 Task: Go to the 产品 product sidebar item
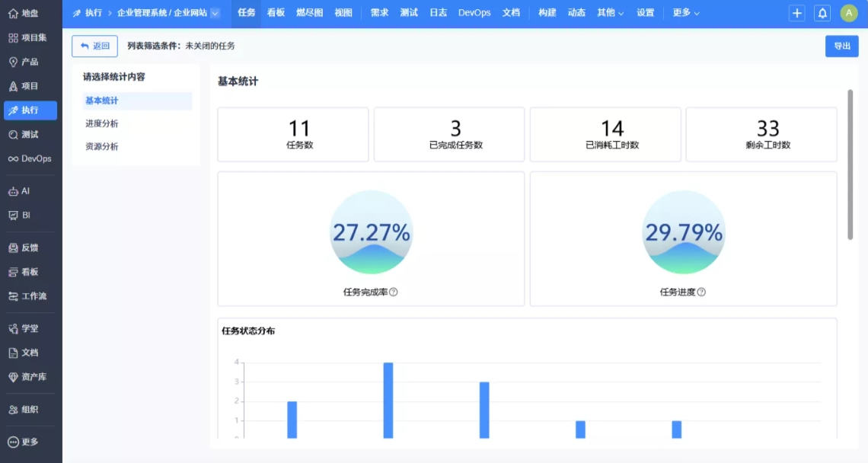coord(30,62)
